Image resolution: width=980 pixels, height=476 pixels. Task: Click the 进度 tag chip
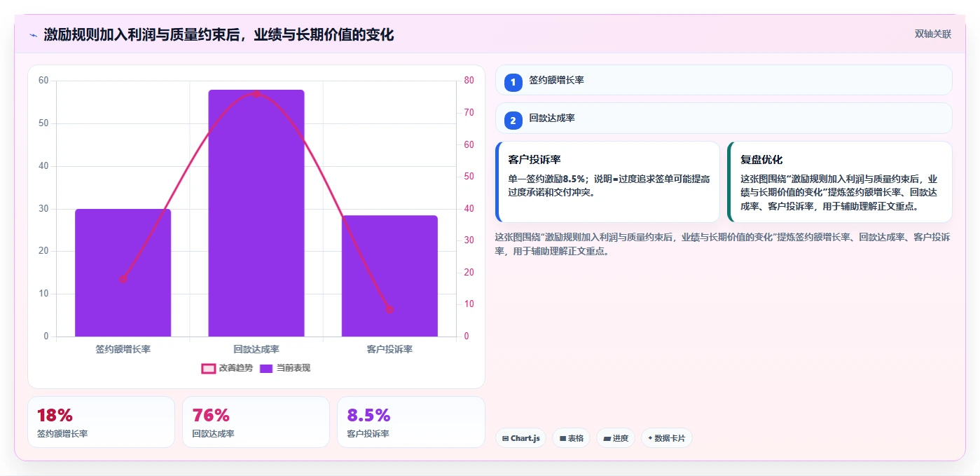pyautogui.click(x=616, y=438)
